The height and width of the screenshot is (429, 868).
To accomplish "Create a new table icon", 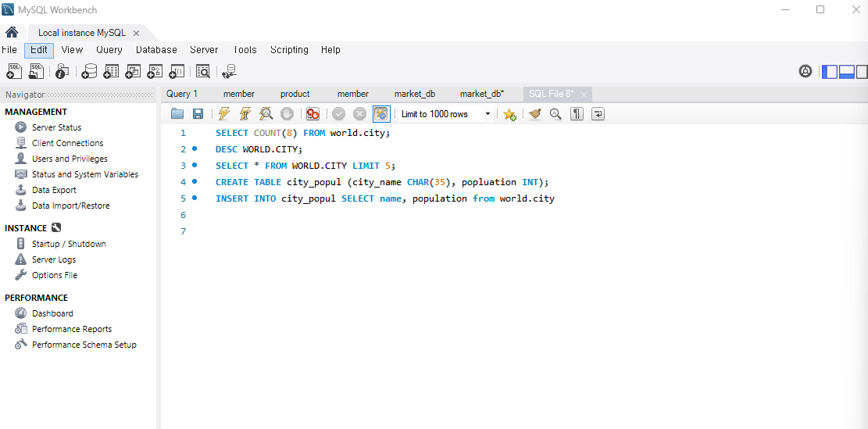I will [111, 71].
